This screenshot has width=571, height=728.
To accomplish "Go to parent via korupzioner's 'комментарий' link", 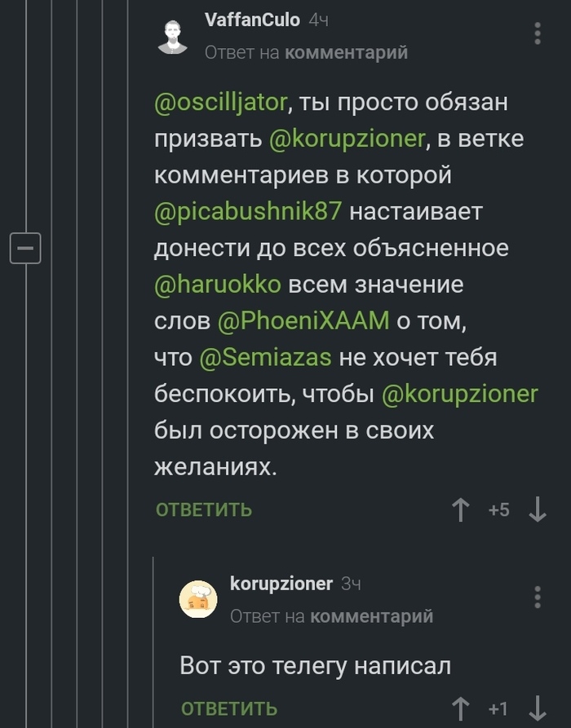I will click(x=372, y=616).
